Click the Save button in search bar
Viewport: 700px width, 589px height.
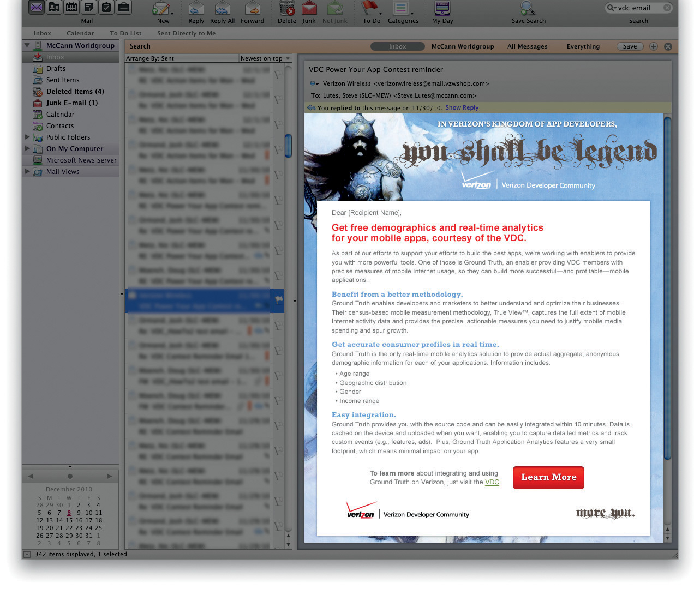click(x=630, y=46)
